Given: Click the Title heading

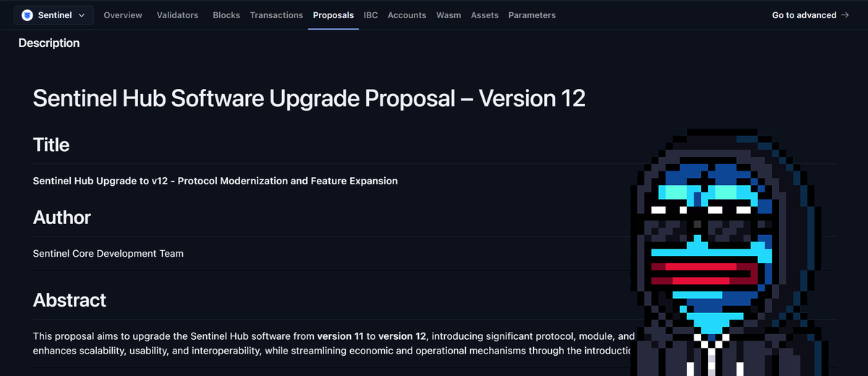Looking at the screenshot, I should (51, 145).
